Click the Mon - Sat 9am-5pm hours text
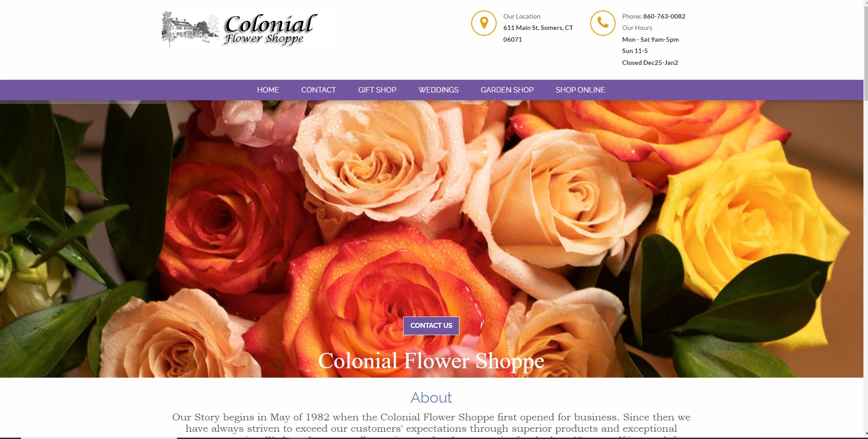The height and width of the screenshot is (439, 868). tap(650, 39)
